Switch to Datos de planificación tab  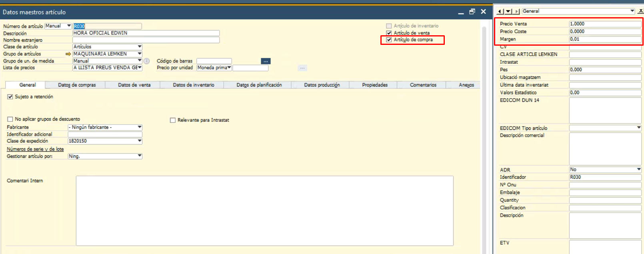tap(259, 85)
